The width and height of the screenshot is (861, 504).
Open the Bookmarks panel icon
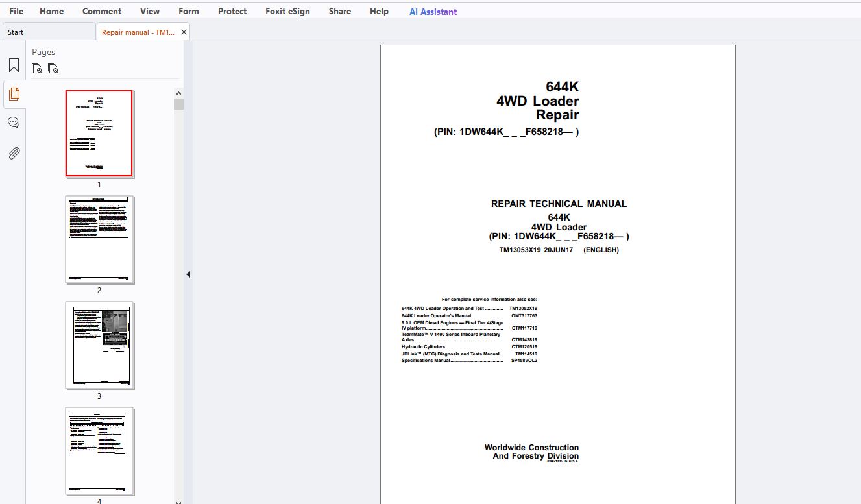pos(14,66)
